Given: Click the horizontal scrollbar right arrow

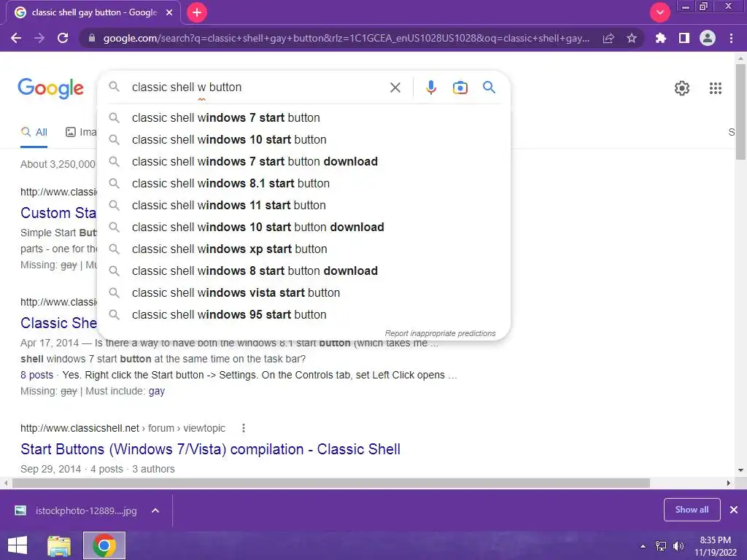Looking at the screenshot, I should click(x=729, y=483).
